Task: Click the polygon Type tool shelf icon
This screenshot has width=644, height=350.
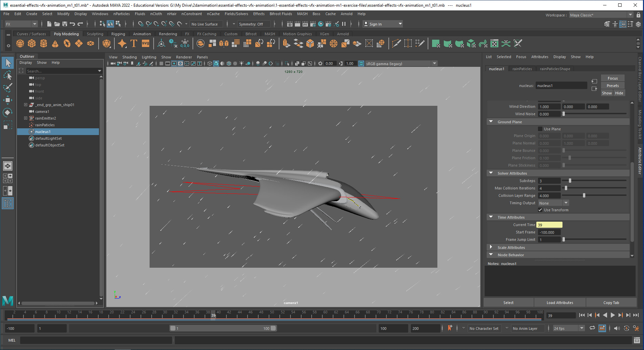Action: tap(134, 43)
